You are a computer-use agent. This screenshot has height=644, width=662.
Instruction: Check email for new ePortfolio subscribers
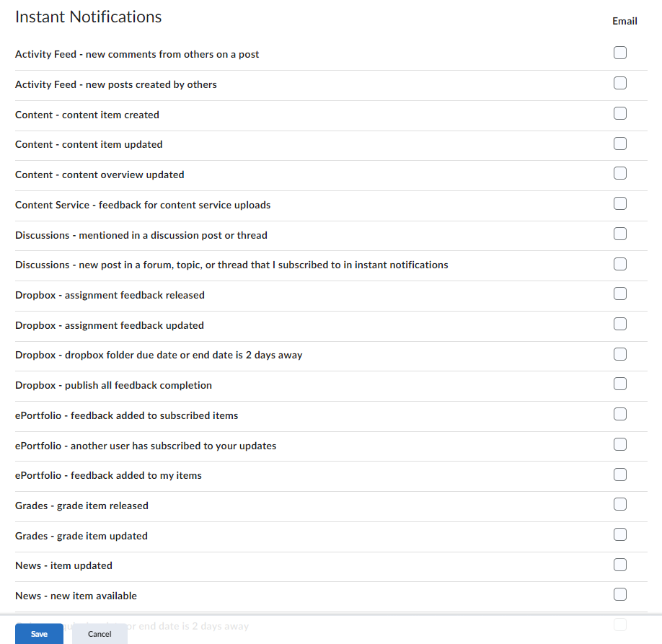tap(619, 444)
